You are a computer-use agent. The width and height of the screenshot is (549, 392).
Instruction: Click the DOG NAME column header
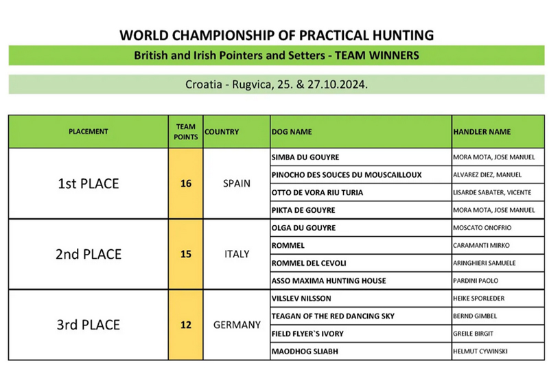[x=292, y=132]
